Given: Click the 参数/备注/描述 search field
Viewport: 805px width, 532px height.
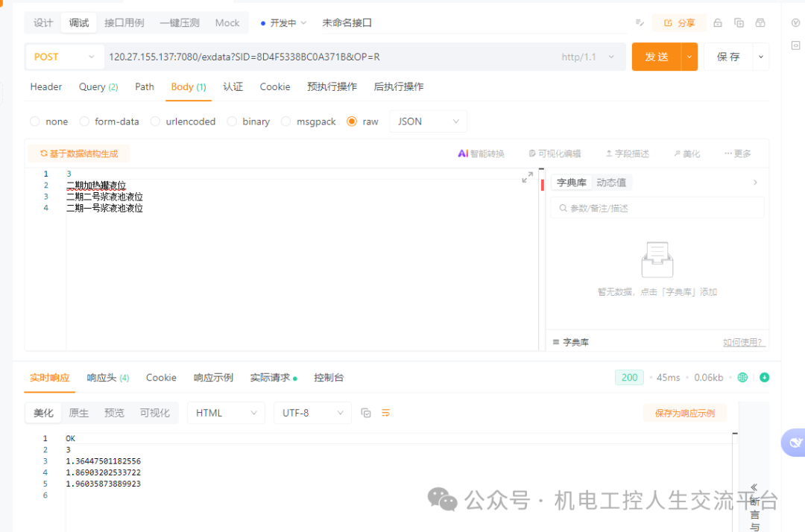Looking at the screenshot, I should 657,209.
